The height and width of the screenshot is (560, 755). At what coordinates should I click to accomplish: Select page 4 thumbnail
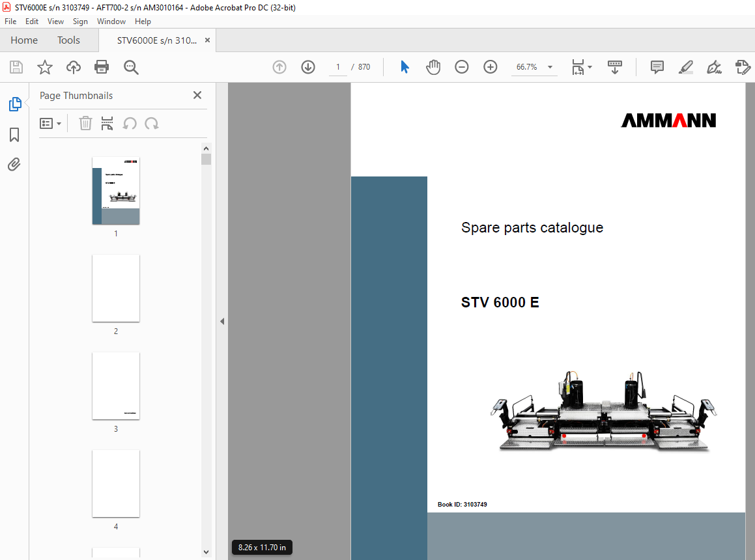click(x=116, y=484)
